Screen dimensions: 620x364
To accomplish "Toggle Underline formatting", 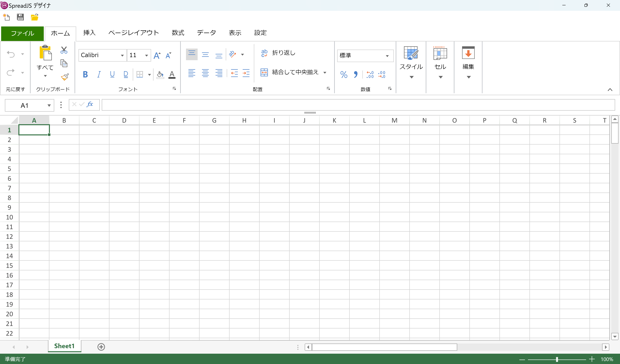I will (x=112, y=74).
